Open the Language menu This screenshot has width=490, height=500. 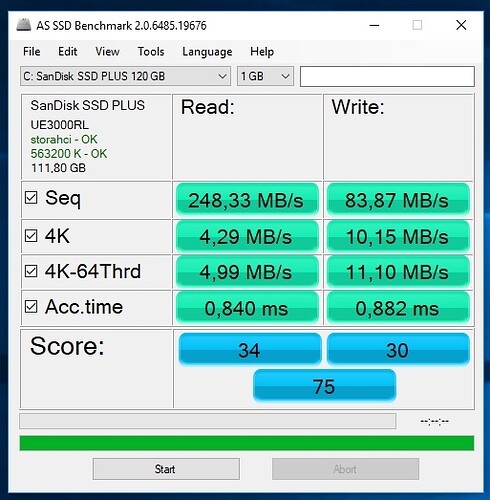click(207, 52)
